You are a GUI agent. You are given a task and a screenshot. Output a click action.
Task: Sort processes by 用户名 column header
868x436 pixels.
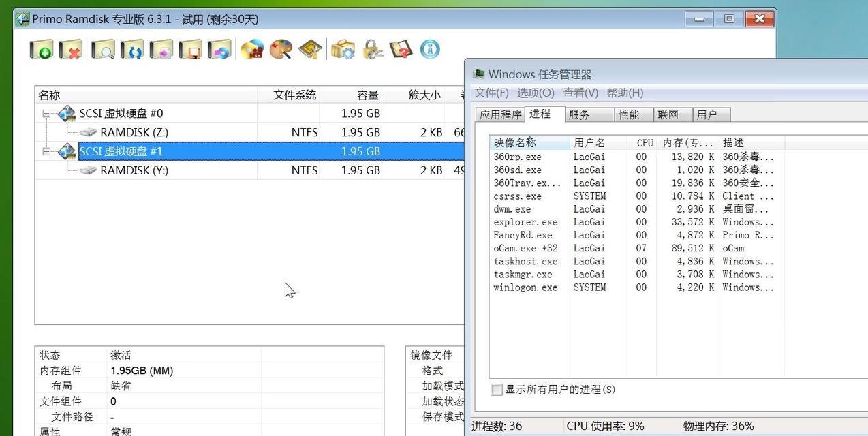pos(598,142)
